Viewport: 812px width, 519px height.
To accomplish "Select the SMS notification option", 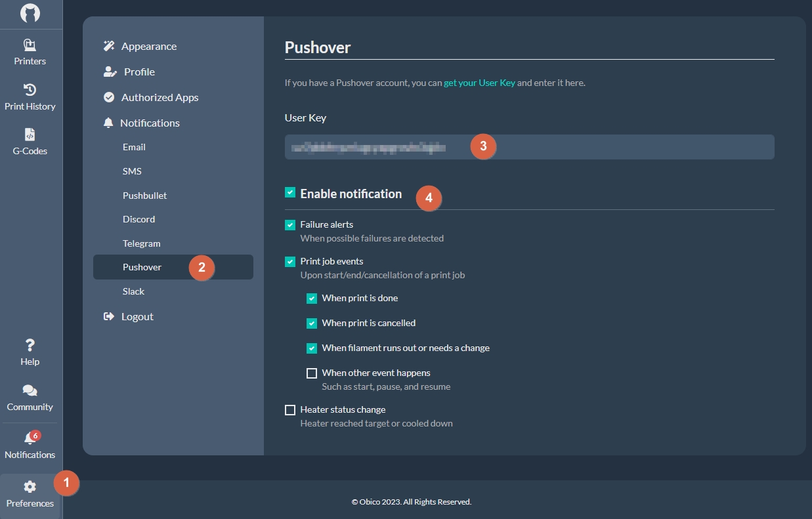I will pyautogui.click(x=132, y=171).
